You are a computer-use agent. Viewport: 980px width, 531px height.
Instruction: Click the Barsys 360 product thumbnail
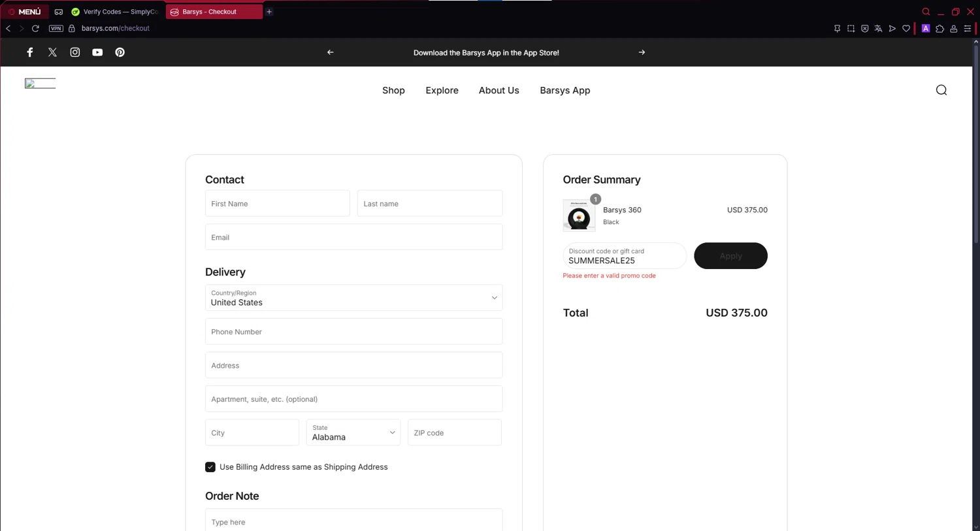[579, 216]
